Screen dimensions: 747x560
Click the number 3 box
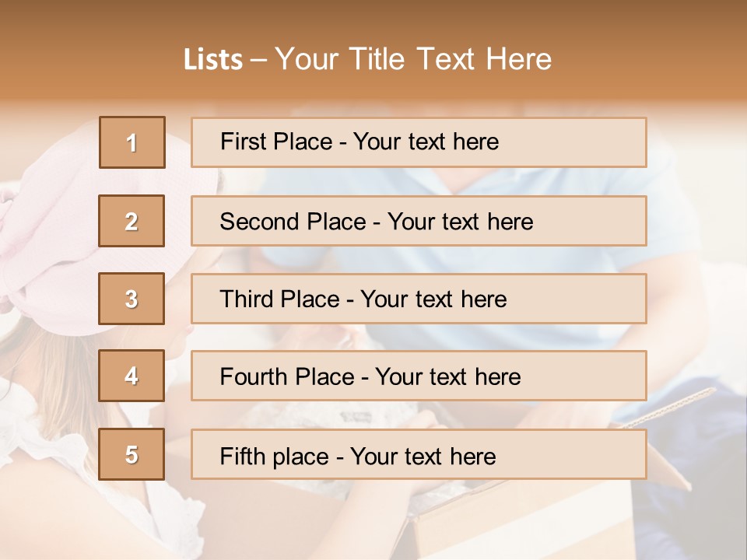[132, 299]
